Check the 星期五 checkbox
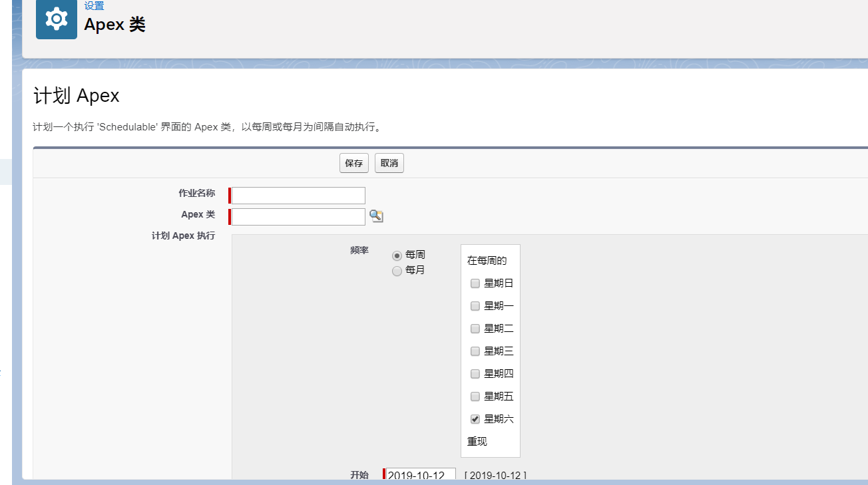This screenshot has height=485, width=868. point(475,397)
